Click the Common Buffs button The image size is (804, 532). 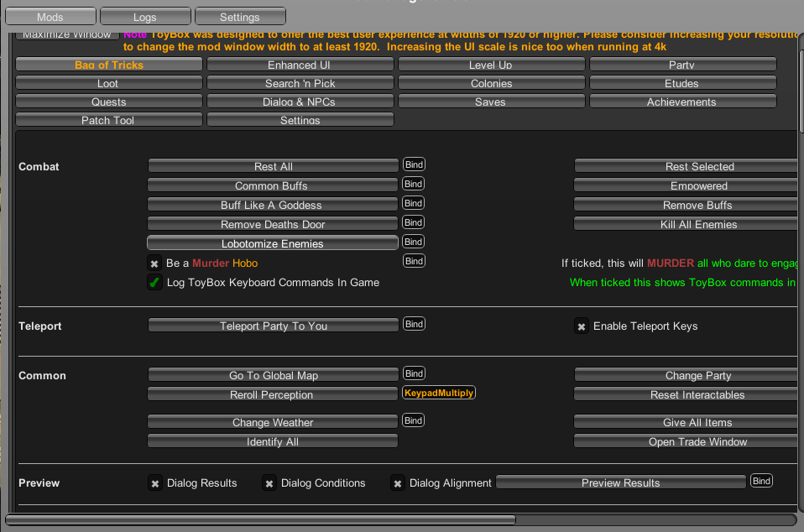pyautogui.click(x=272, y=185)
